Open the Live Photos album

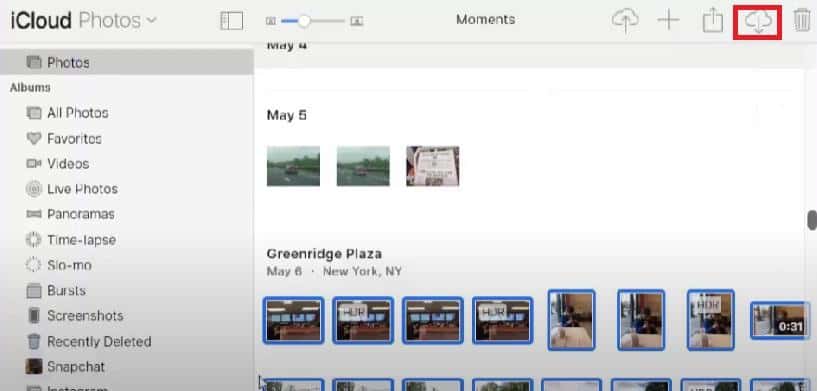[x=82, y=189]
